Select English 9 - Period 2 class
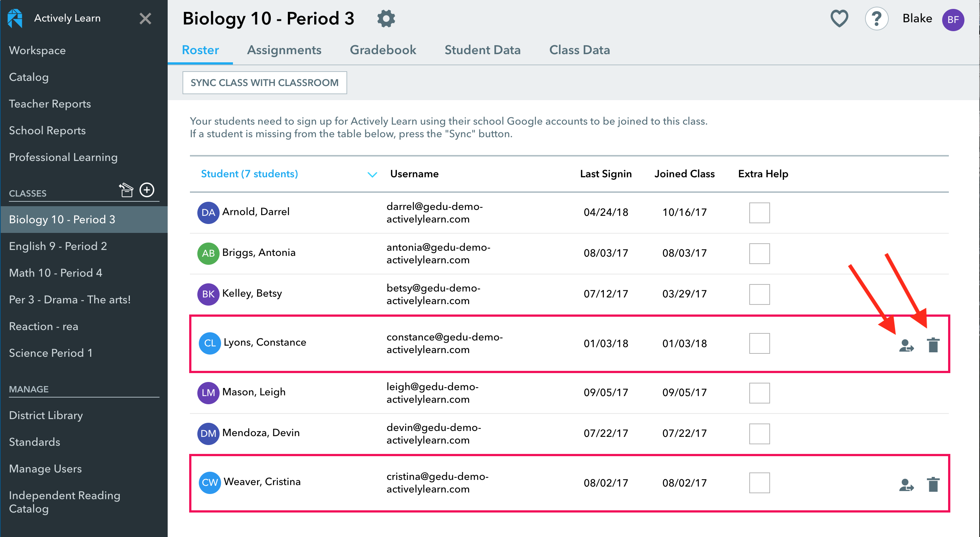The width and height of the screenshot is (980, 537). [58, 246]
